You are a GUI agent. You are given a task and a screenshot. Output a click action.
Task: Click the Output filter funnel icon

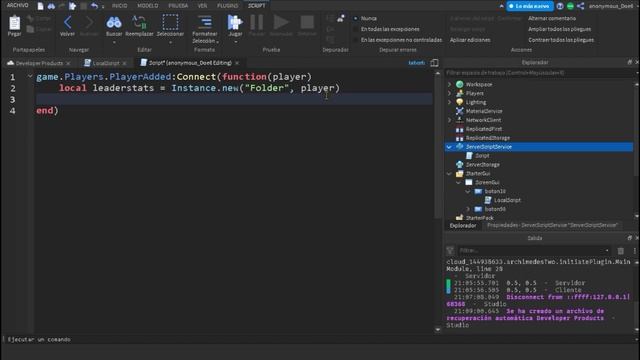[450, 250]
